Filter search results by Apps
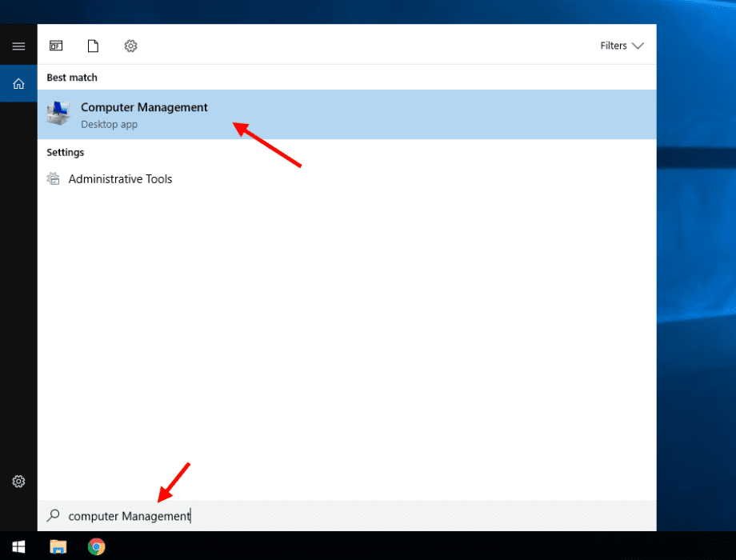 (x=56, y=46)
